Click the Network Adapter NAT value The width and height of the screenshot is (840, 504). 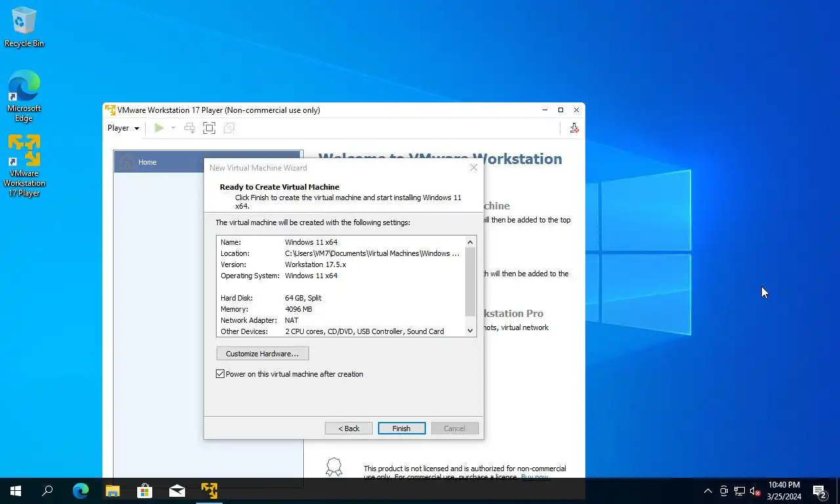coord(291,320)
